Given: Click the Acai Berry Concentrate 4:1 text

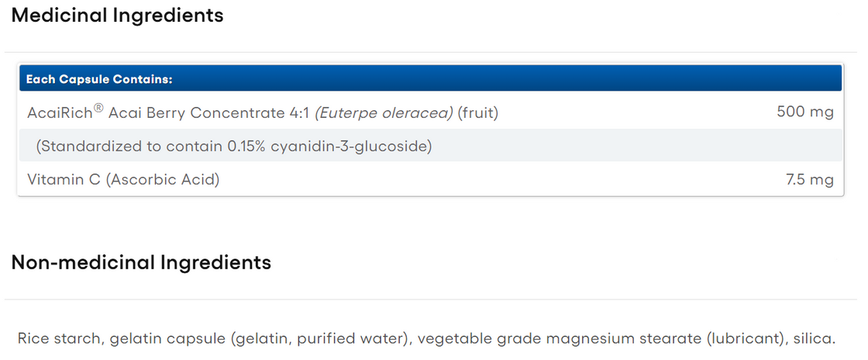Looking at the screenshot, I should pyautogui.click(x=209, y=113).
